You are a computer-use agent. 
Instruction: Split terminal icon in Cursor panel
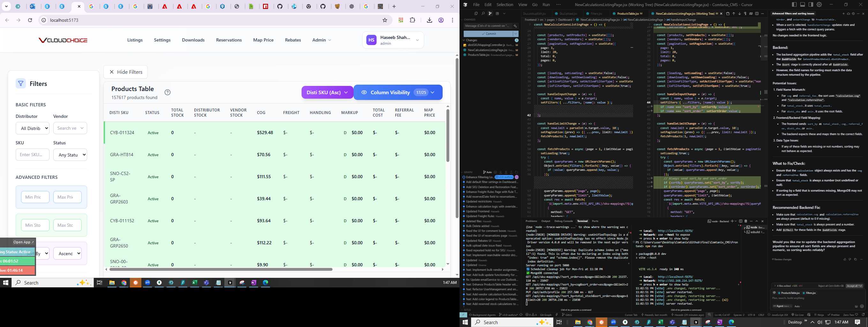coord(741,221)
